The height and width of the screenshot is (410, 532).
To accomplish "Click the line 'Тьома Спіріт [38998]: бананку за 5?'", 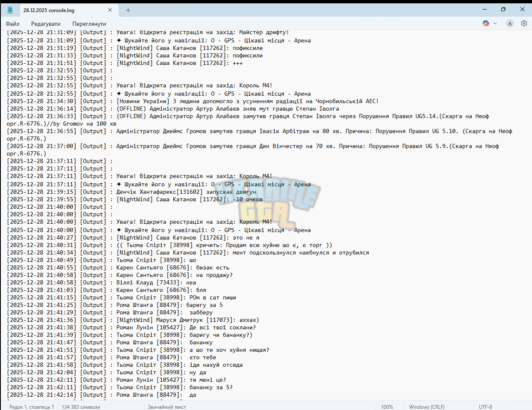I will 120,387.
